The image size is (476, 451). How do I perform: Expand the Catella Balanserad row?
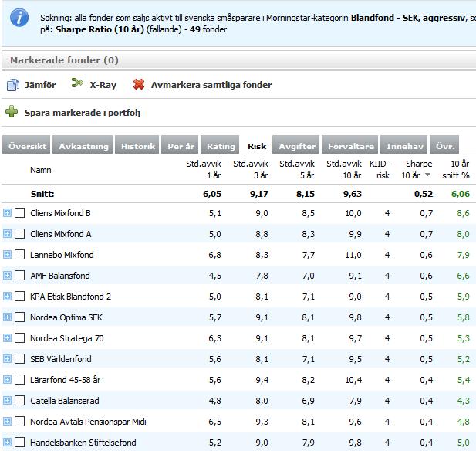click(x=7, y=401)
